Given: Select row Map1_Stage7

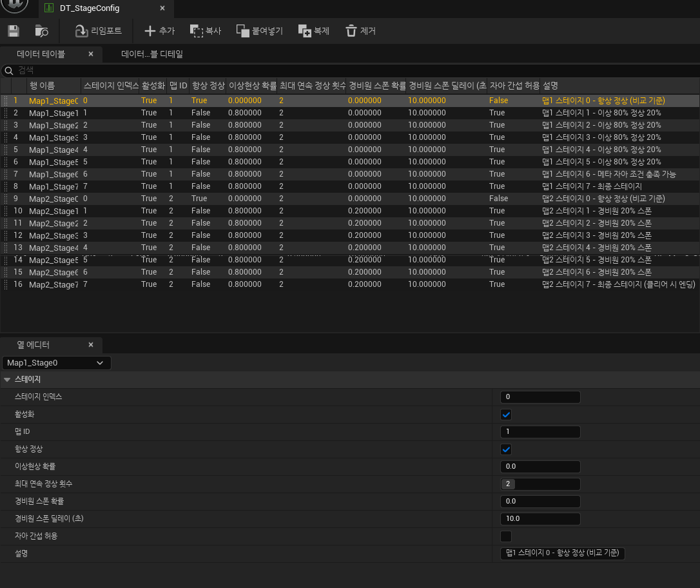Looking at the screenshot, I should [x=350, y=186].
